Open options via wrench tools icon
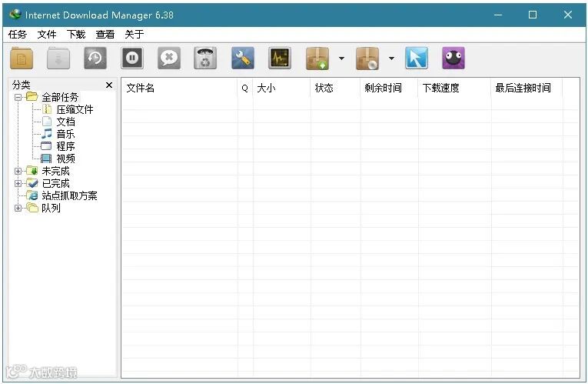Image resolution: width=588 pixels, height=384 pixels. (243, 58)
